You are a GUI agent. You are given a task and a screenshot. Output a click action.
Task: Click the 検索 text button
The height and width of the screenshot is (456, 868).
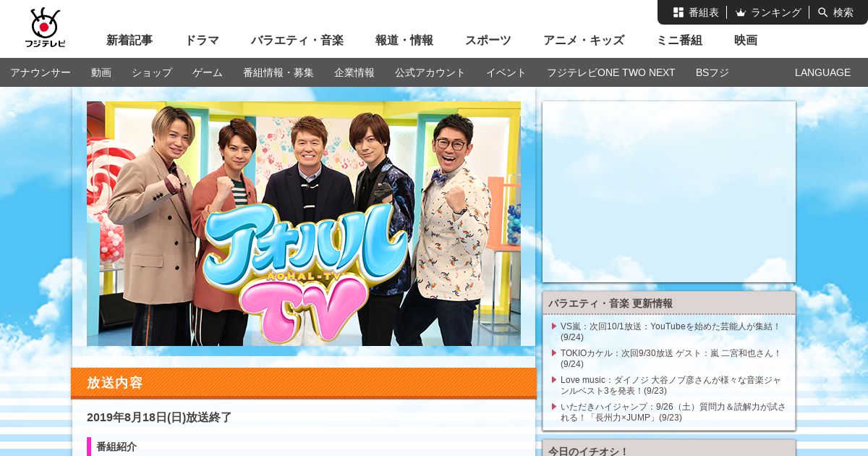coord(843,12)
